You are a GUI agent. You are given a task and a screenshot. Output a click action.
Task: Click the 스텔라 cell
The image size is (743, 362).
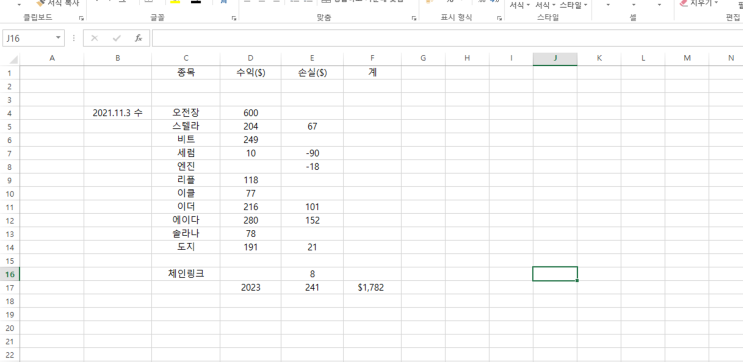tap(186, 127)
